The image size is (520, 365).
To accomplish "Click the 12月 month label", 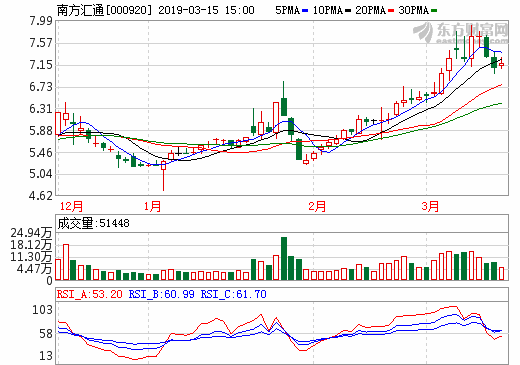I will click(71, 206).
